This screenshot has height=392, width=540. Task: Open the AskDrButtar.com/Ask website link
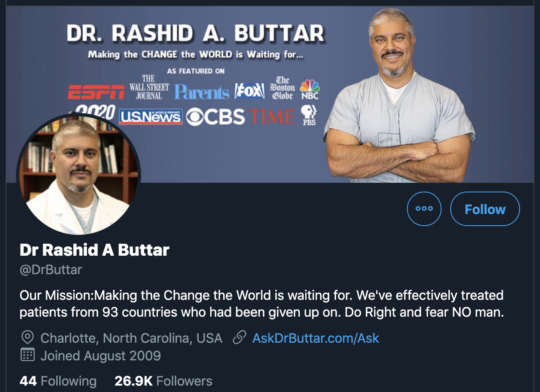315,338
